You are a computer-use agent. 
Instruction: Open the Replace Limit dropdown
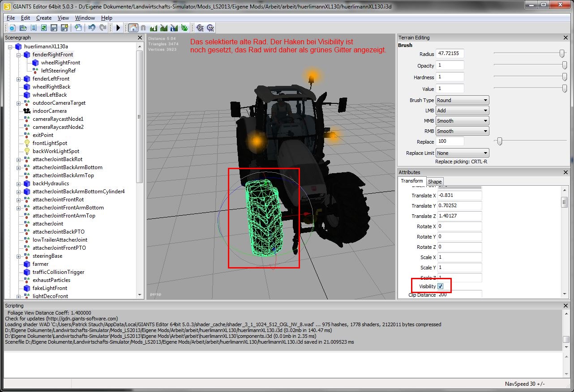click(x=462, y=153)
